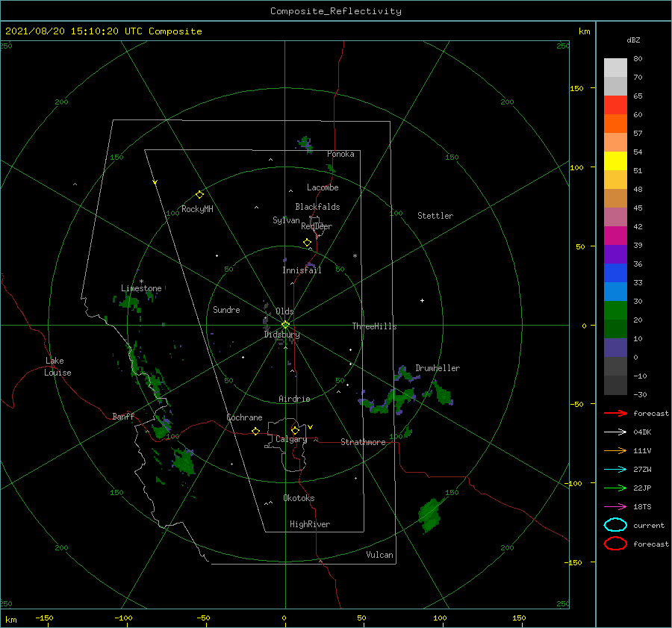Click the Limestone label
Image resolution: width=672 pixels, height=628 pixels.
[x=141, y=288]
